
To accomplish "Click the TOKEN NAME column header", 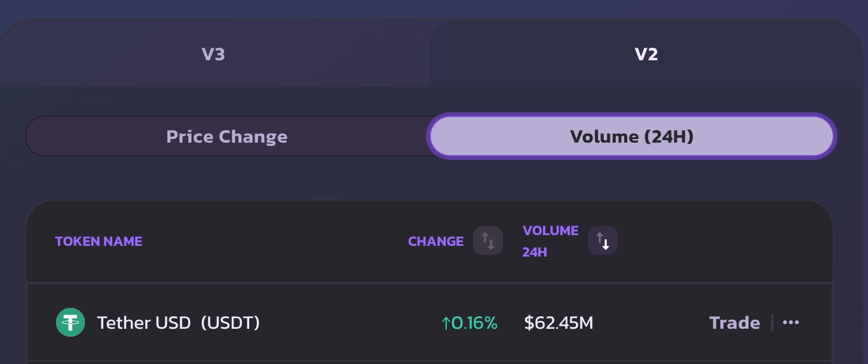I will click(x=99, y=242).
